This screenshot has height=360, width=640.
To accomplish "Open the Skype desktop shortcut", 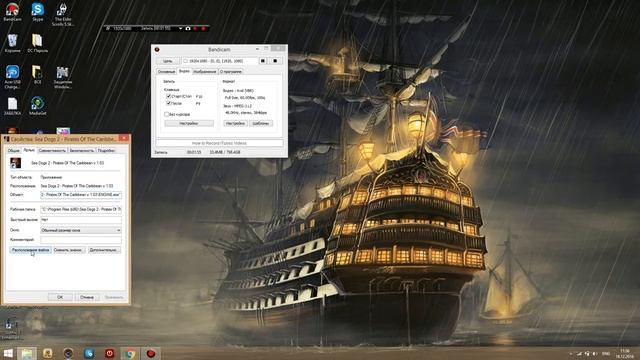I will 38,12.
